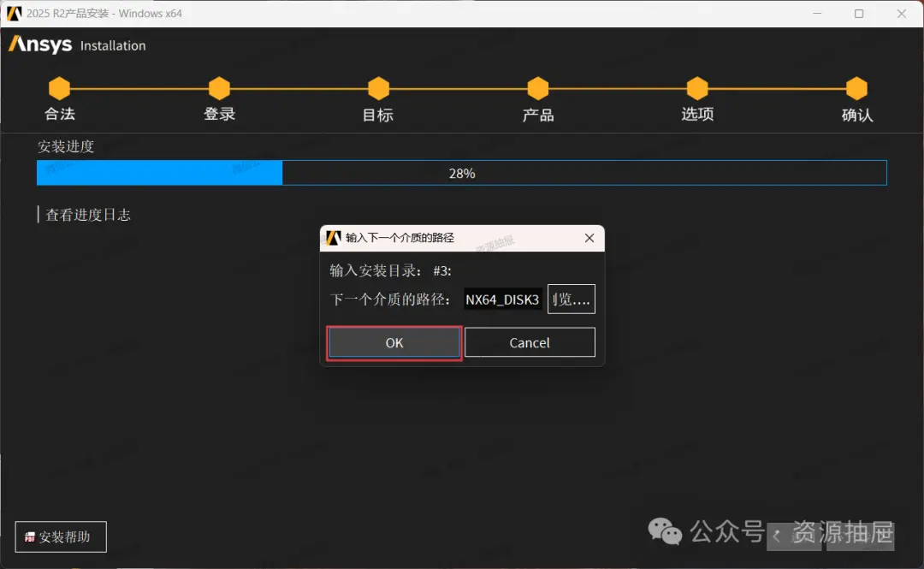This screenshot has height=569, width=924.
Task: Select the 目标 step hexagon marker
Action: pyautogui.click(x=378, y=88)
